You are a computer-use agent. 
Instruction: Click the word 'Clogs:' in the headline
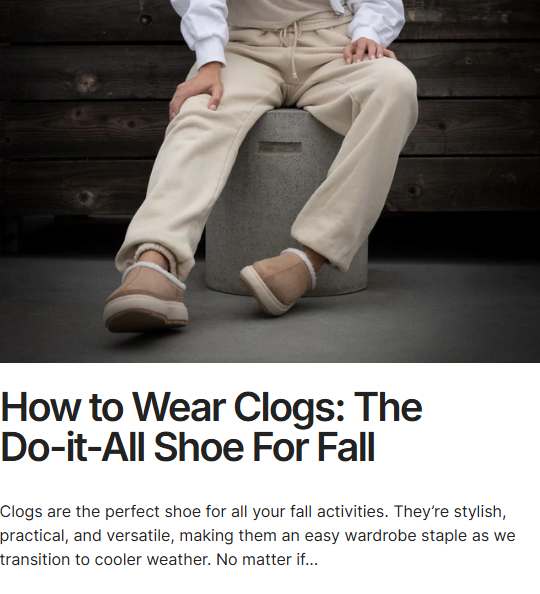289,408
